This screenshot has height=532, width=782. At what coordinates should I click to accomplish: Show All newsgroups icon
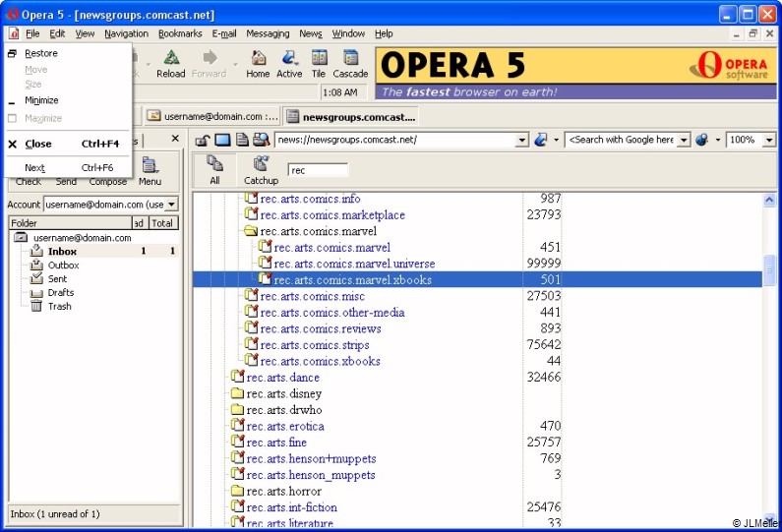tap(215, 163)
